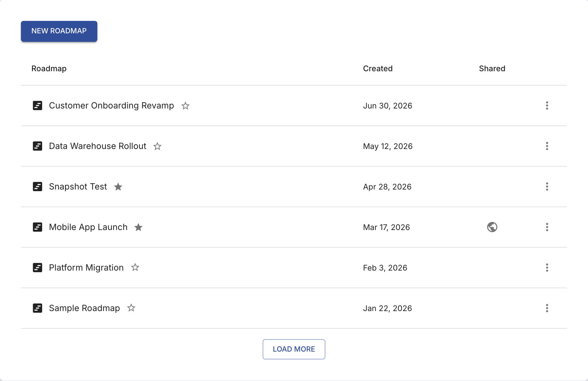Open the three-dot menu for Snapshot Test
588x381 pixels.
pos(547,187)
